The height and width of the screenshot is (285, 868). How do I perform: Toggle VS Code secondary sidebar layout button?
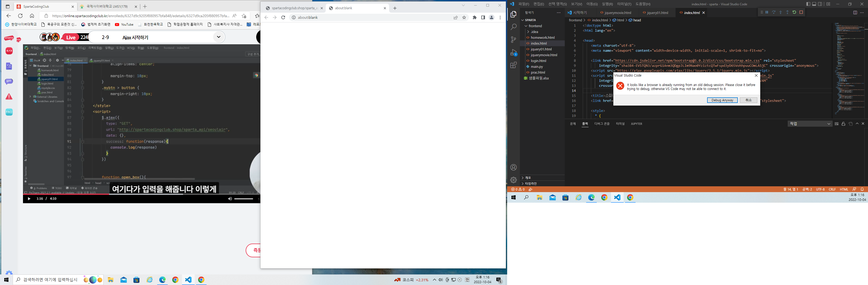click(x=820, y=4)
